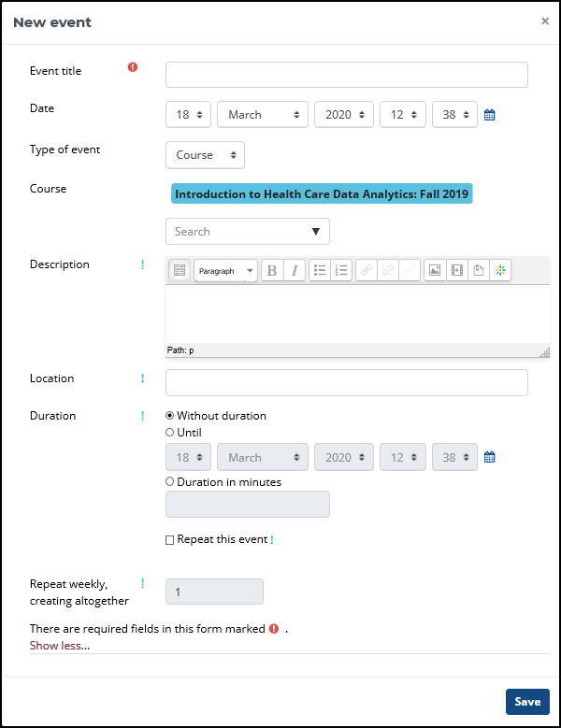
Task: Click the Show less link
Action: pos(60,646)
